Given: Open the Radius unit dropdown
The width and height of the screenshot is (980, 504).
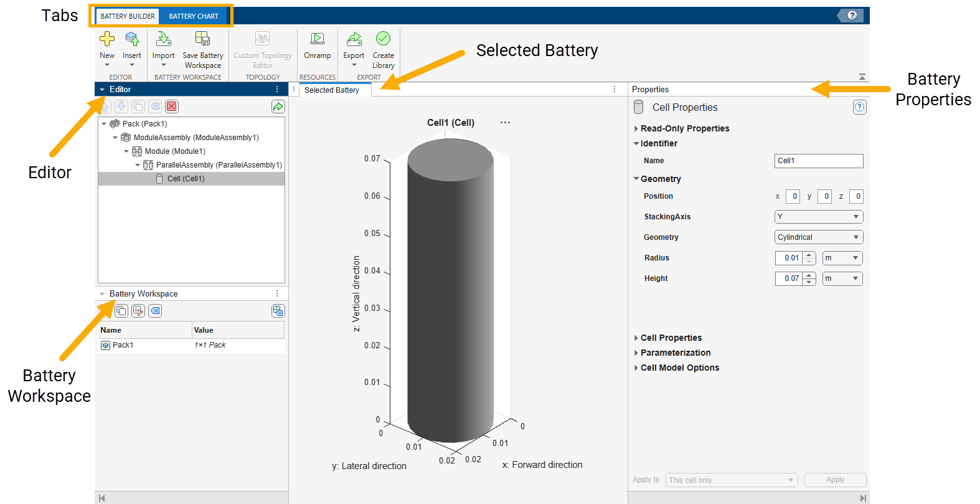Looking at the screenshot, I should pos(842,258).
